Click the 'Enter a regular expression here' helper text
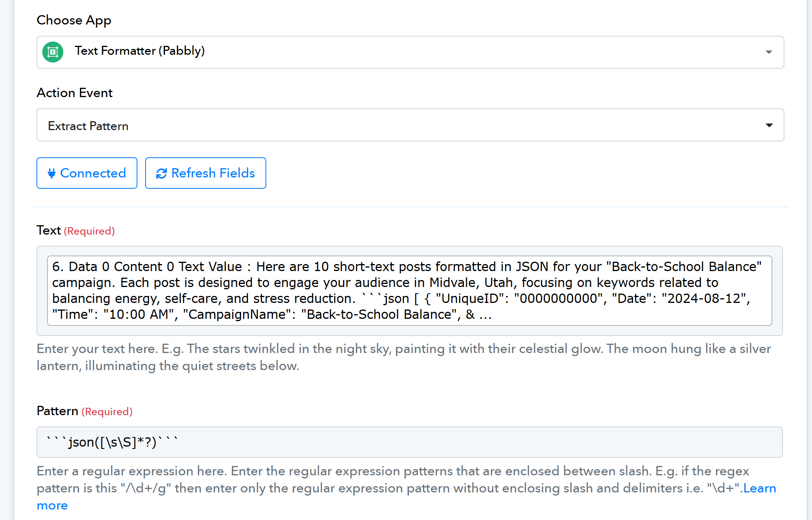This screenshot has width=812, height=520. [x=393, y=480]
